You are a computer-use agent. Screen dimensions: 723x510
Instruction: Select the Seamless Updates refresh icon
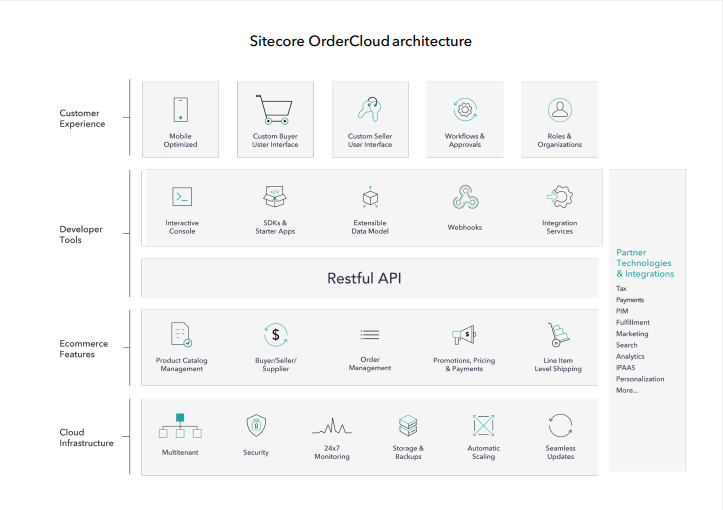click(x=561, y=425)
